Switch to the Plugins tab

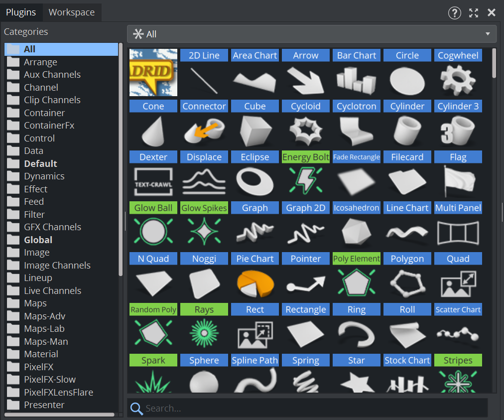click(21, 12)
